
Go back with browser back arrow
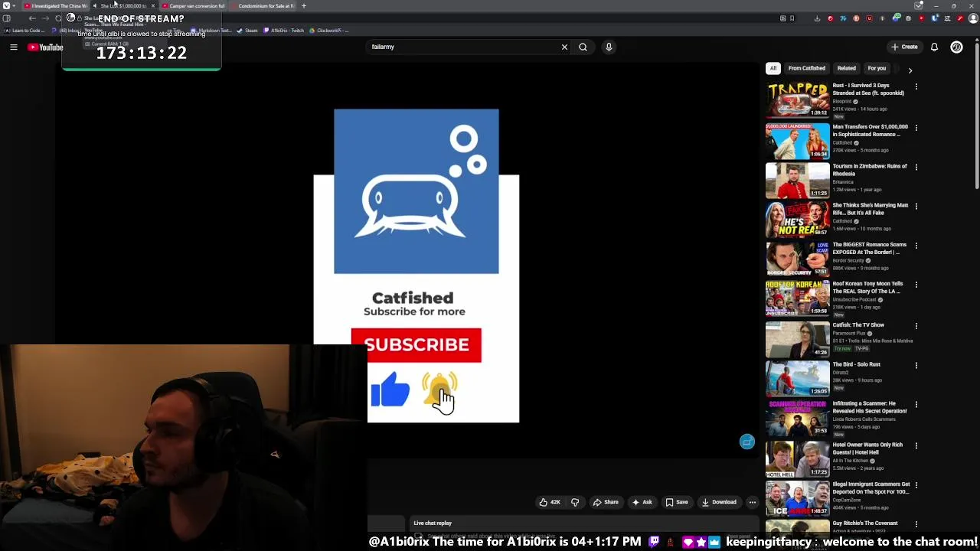click(32, 18)
